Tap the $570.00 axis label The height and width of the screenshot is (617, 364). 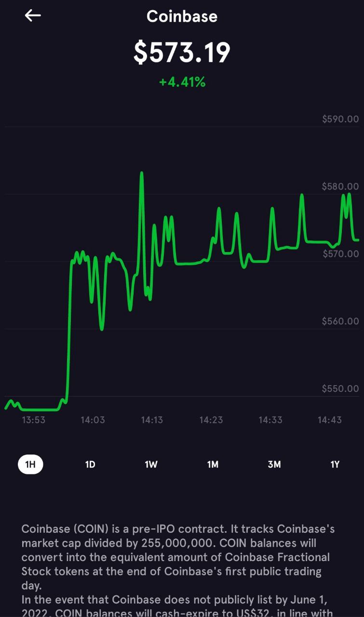coord(340,254)
